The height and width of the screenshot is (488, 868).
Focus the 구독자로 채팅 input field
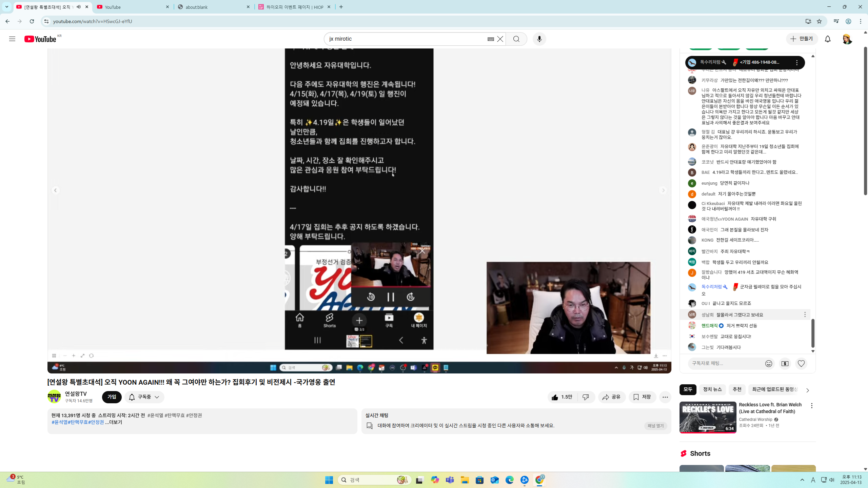[x=726, y=363]
